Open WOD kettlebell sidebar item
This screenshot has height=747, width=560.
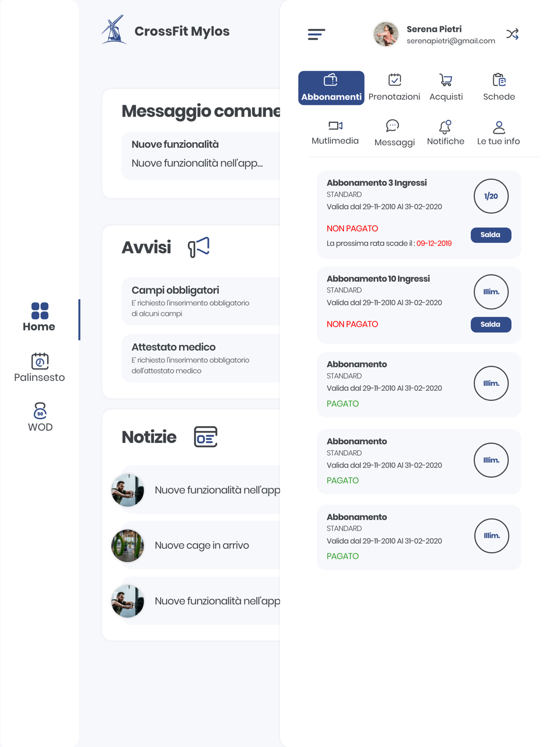pyautogui.click(x=40, y=418)
